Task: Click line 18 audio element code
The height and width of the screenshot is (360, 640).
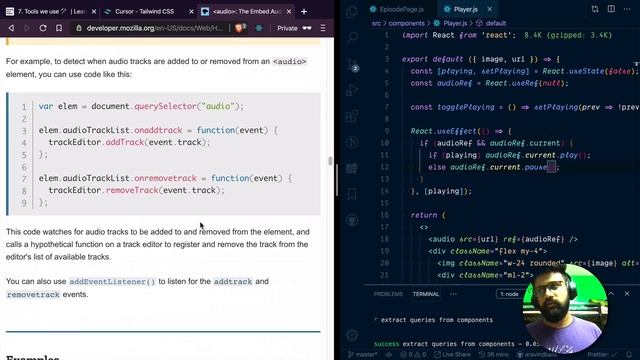Action: pyautogui.click(x=503, y=239)
